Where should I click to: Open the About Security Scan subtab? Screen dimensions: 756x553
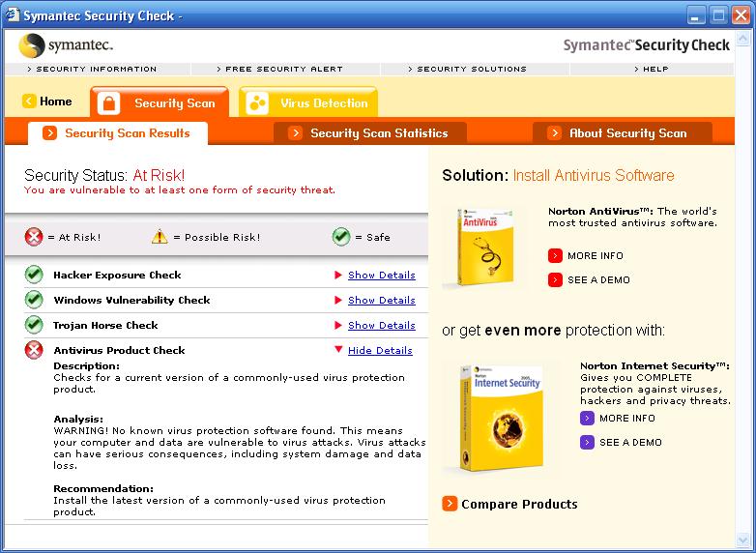(623, 133)
